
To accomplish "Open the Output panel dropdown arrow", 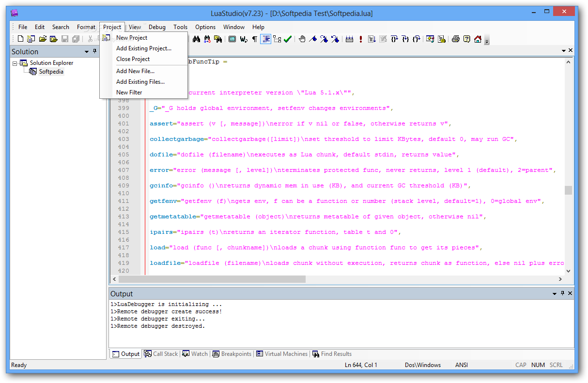I will (555, 294).
